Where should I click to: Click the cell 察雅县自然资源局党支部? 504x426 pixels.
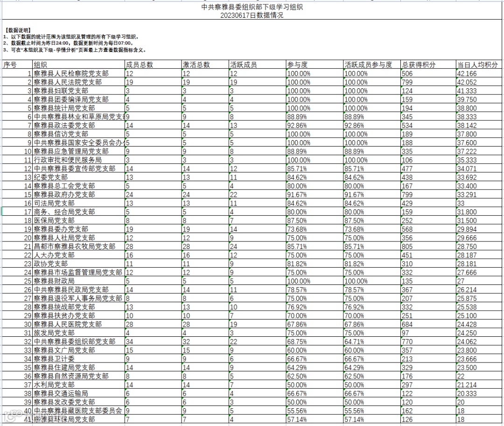click(x=79, y=376)
